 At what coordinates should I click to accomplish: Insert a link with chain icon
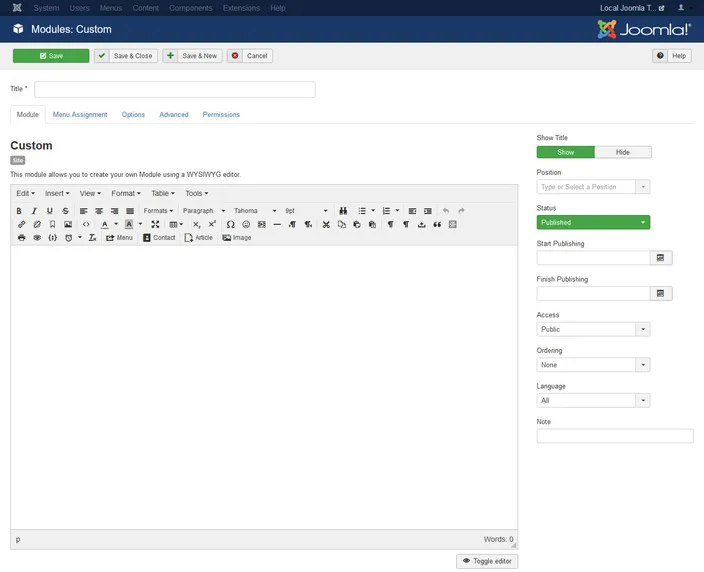tap(22, 224)
